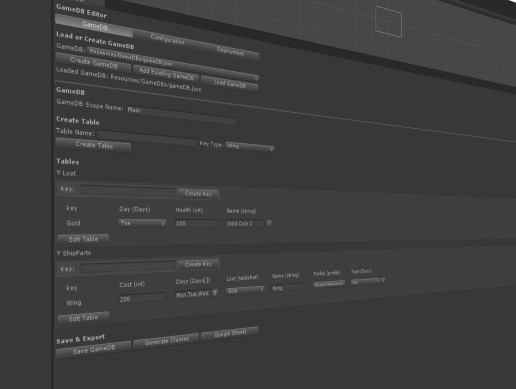Click the small icon after Gold Coin 2
Image resolution: width=516 pixels, height=389 pixels.
point(269,223)
